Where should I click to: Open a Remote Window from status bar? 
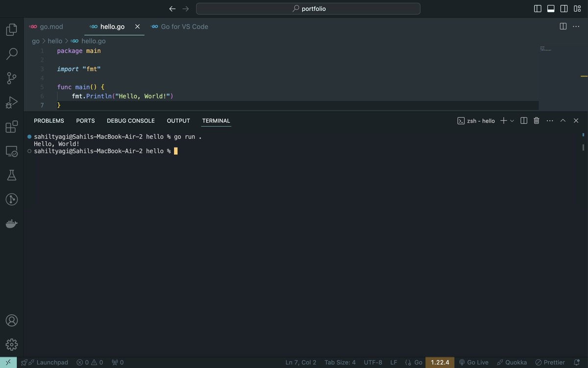pyautogui.click(x=8, y=363)
